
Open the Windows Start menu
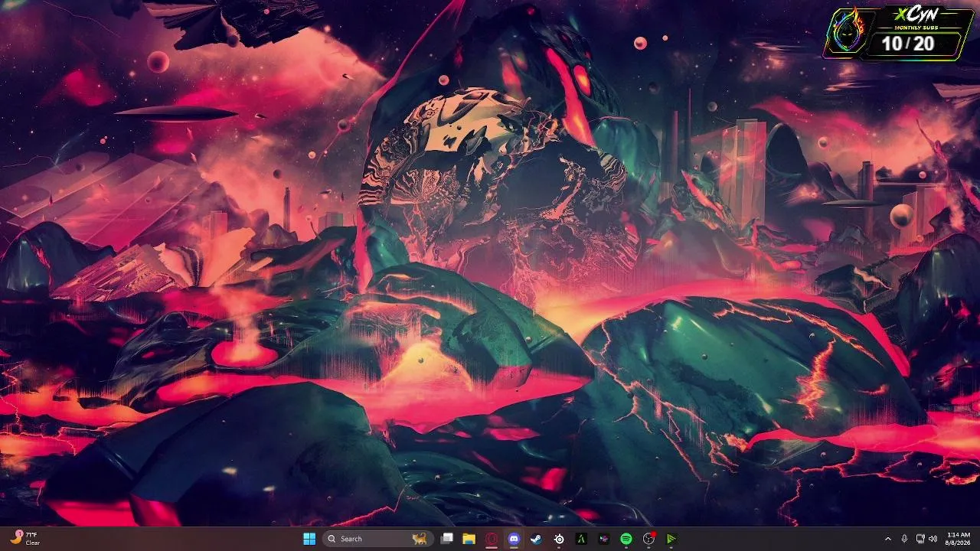pos(309,539)
